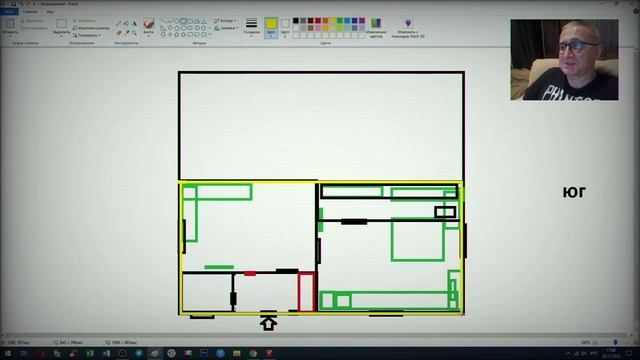The image size is (640, 360).
Task: Expand the Outline (Контур) dropdown
Action: (225, 20)
